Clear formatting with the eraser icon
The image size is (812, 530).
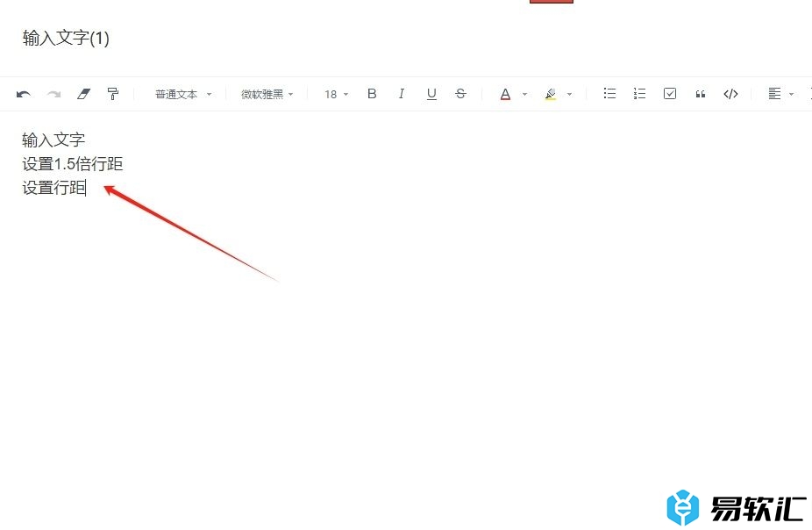[x=83, y=94]
